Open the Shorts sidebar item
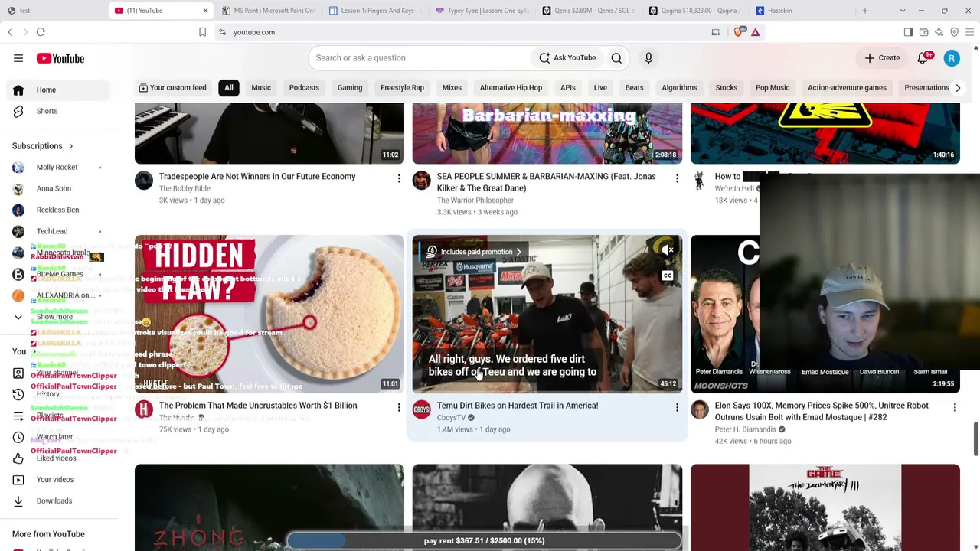The image size is (980, 551). (x=47, y=111)
